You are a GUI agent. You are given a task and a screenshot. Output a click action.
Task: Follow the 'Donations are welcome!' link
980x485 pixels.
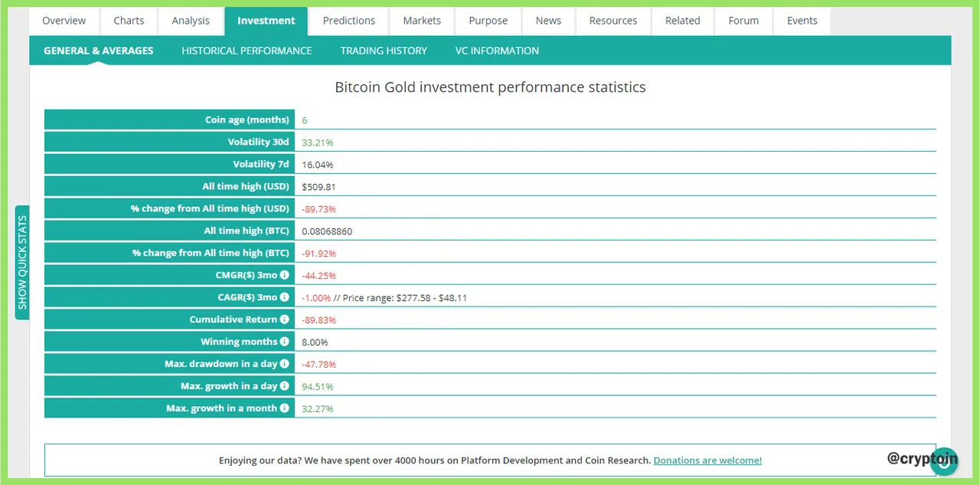pos(707,460)
